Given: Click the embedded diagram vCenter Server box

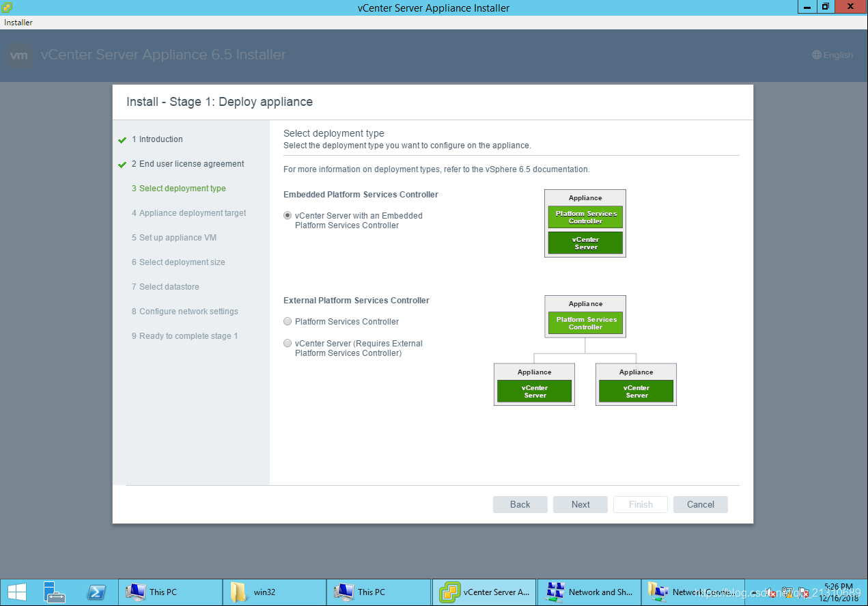Looking at the screenshot, I should pyautogui.click(x=585, y=243).
